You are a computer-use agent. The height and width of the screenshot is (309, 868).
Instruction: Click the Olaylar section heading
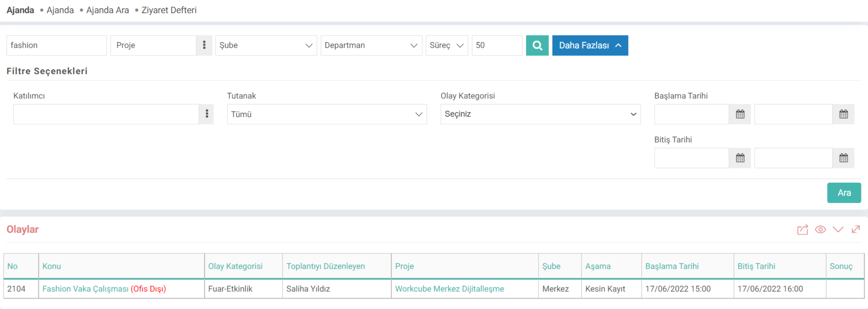22,230
